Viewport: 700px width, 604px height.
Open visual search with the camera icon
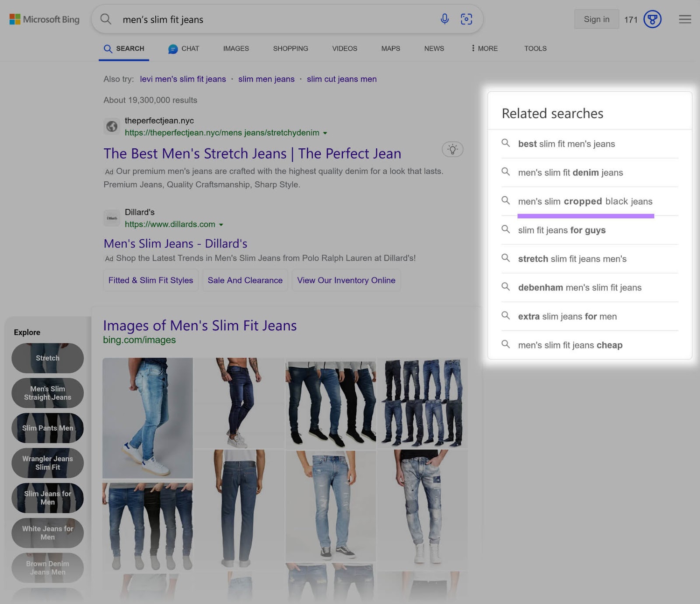pos(467,19)
